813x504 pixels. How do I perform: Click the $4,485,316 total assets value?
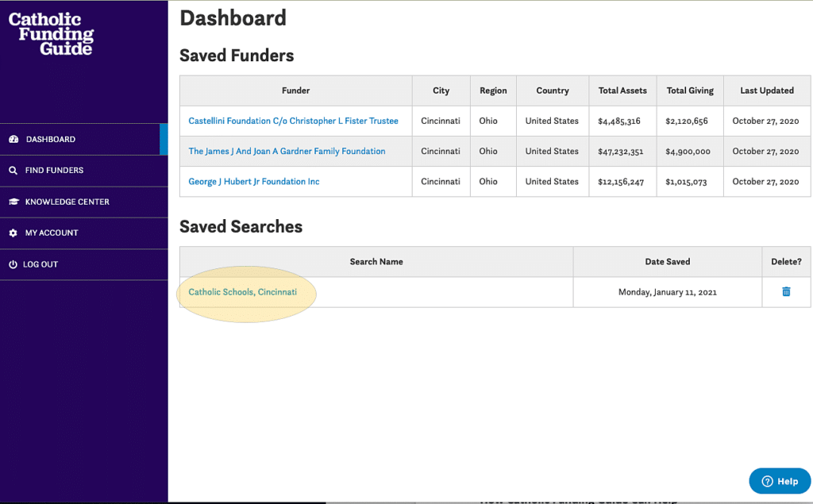(x=619, y=121)
